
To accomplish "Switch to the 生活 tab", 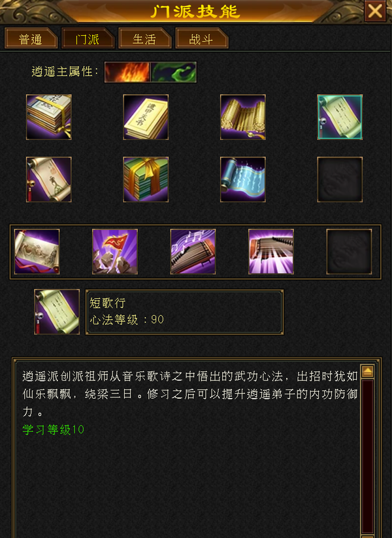I will 145,38.
